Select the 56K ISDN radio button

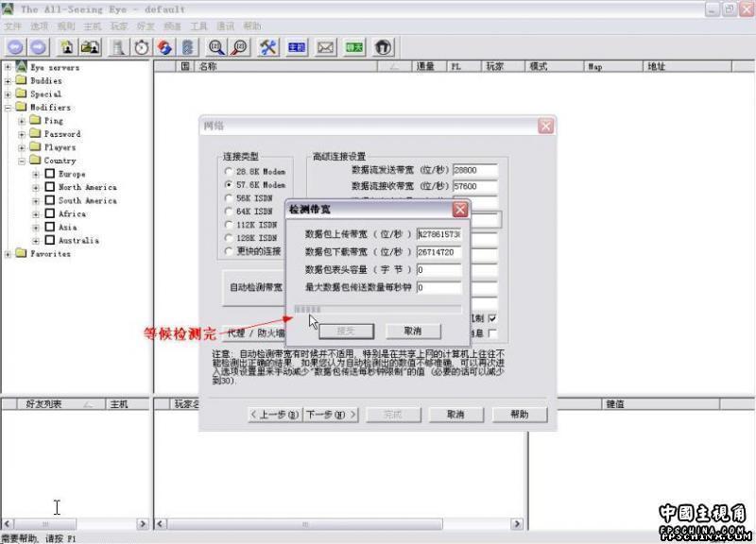click(x=229, y=197)
